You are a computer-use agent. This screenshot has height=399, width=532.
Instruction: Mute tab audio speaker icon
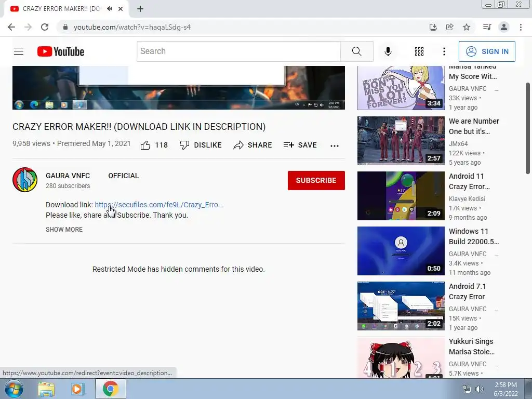pos(109,9)
